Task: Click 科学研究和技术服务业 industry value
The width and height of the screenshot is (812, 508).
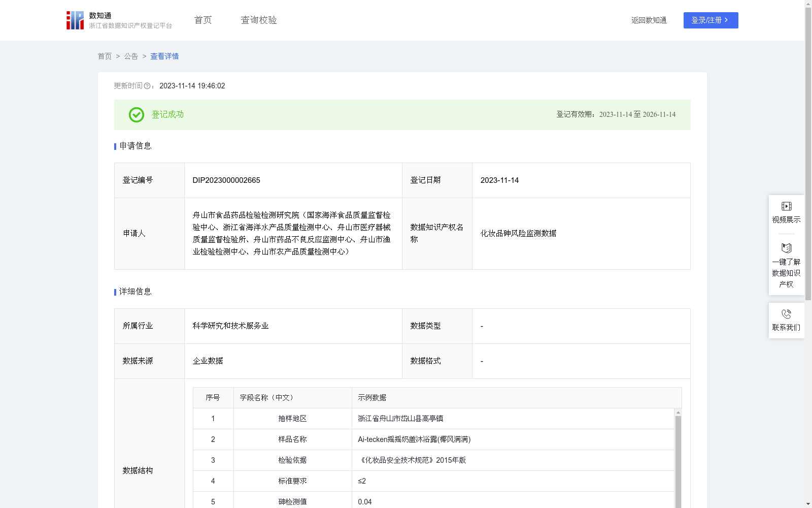Action: click(230, 326)
